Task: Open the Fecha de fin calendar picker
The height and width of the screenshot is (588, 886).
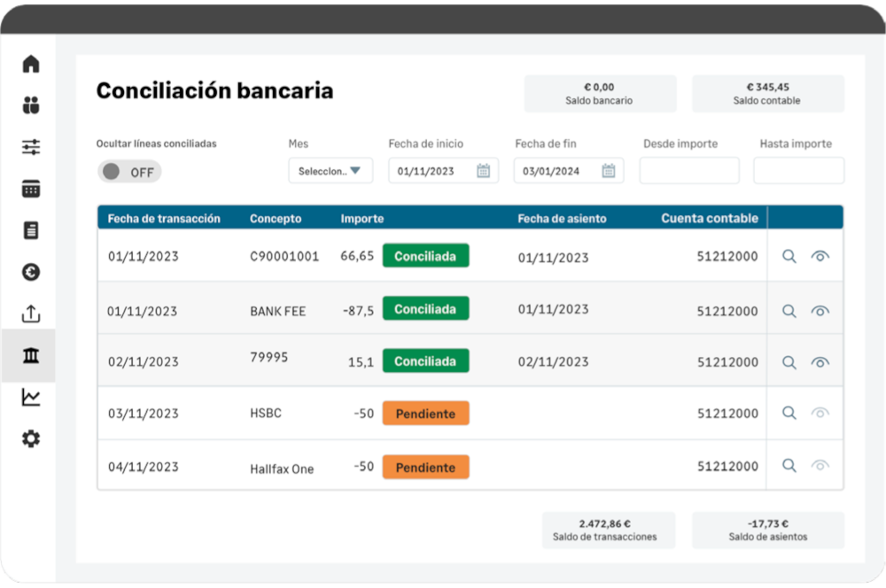Action: 609,171
